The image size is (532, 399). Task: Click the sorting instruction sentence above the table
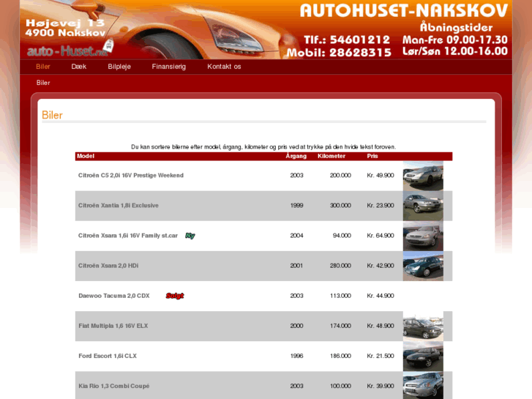coord(263,147)
